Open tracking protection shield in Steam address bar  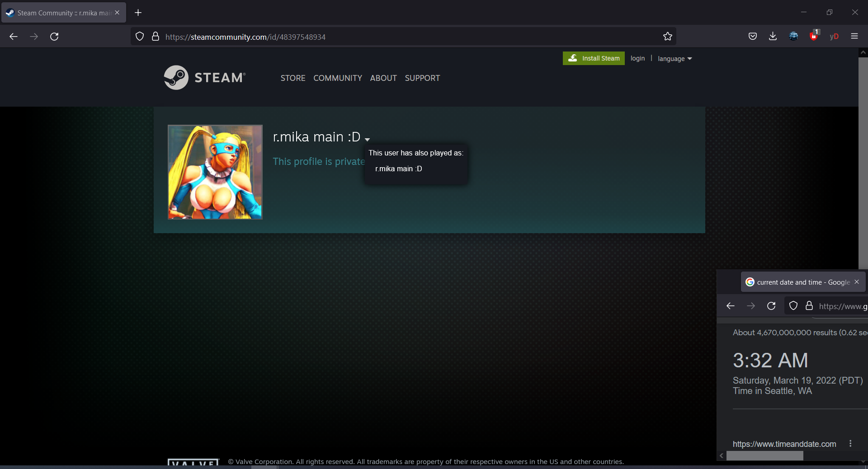(x=140, y=37)
